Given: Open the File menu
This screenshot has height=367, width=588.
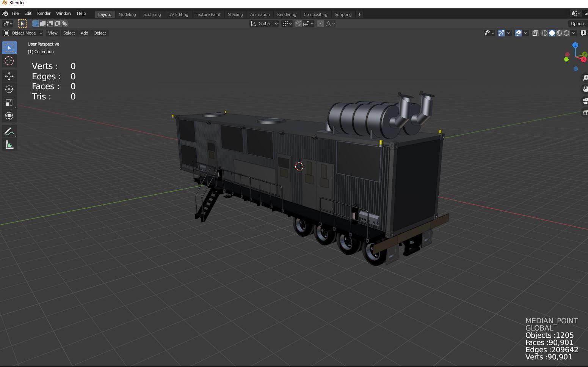Looking at the screenshot, I should pos(15,13).
